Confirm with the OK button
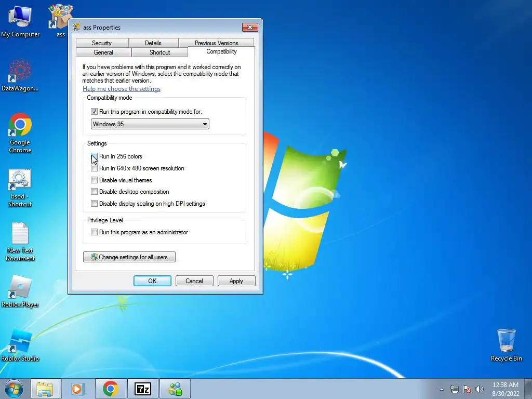This screenshot has width=532, height=399. (x=152, y=281)
